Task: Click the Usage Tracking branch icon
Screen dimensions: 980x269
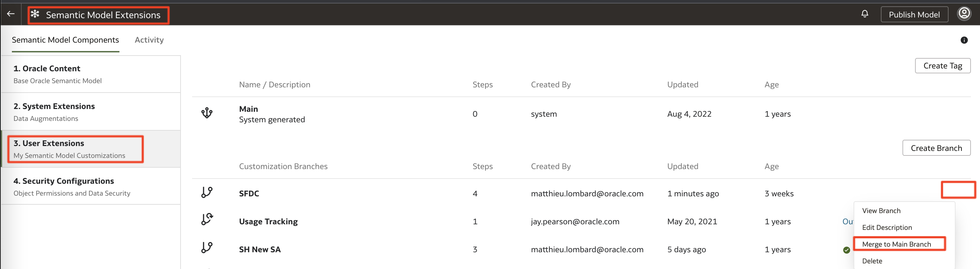Action: pyautogui.click(x=207, y=219)
